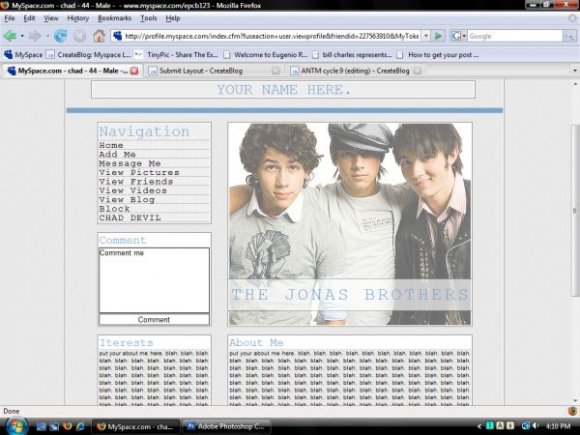Open the Help menu
Screen dimensions: 580x435
tap(173, 18)
